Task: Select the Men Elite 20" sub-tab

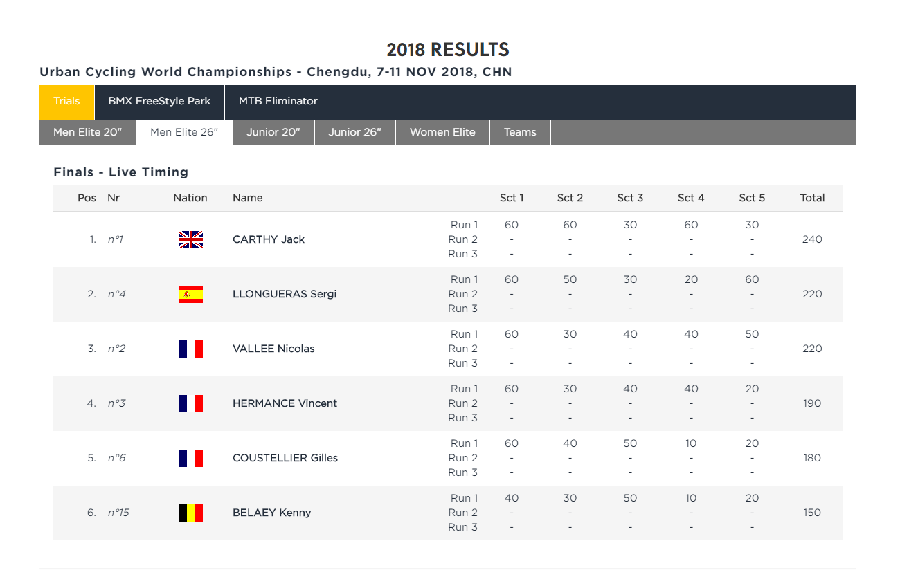Action: tap(87, 133)
